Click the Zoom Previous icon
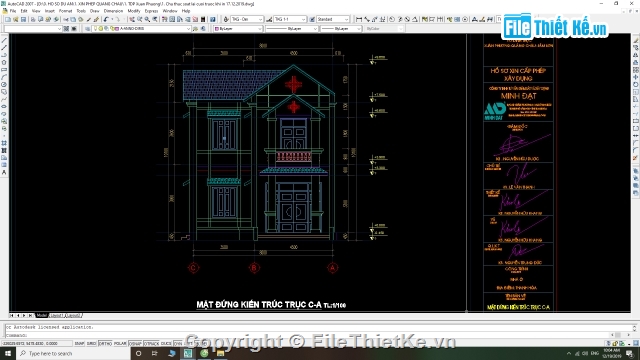The image size is (640, 360). point(155,19)
